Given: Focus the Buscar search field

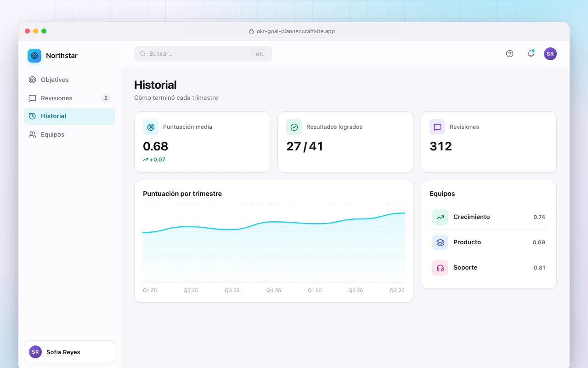Looking at the screenshot, I should [x=203, y=54].
